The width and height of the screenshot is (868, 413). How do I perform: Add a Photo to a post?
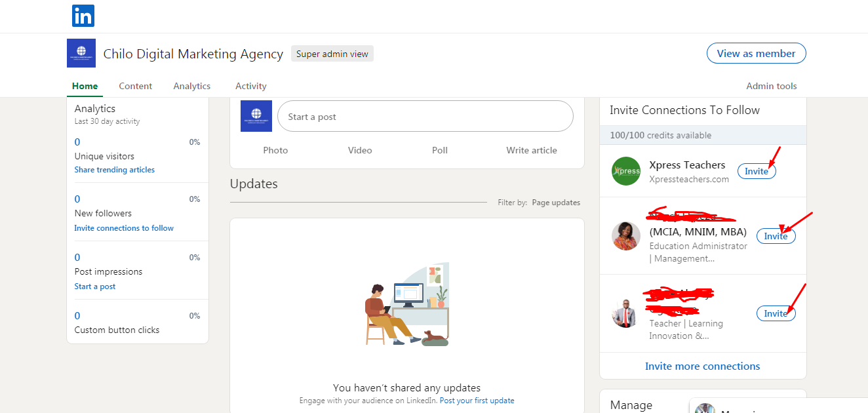275,150
